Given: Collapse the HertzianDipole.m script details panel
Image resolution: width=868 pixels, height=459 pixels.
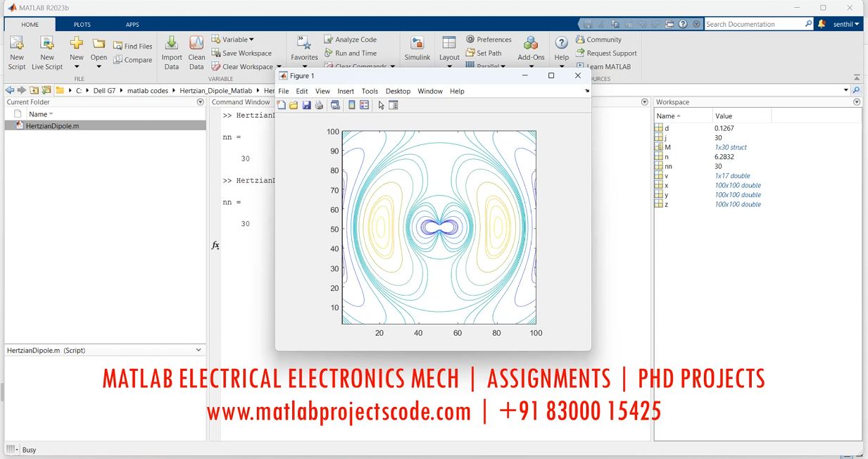Looking at the screenshot, I should [x=199, y=350].
